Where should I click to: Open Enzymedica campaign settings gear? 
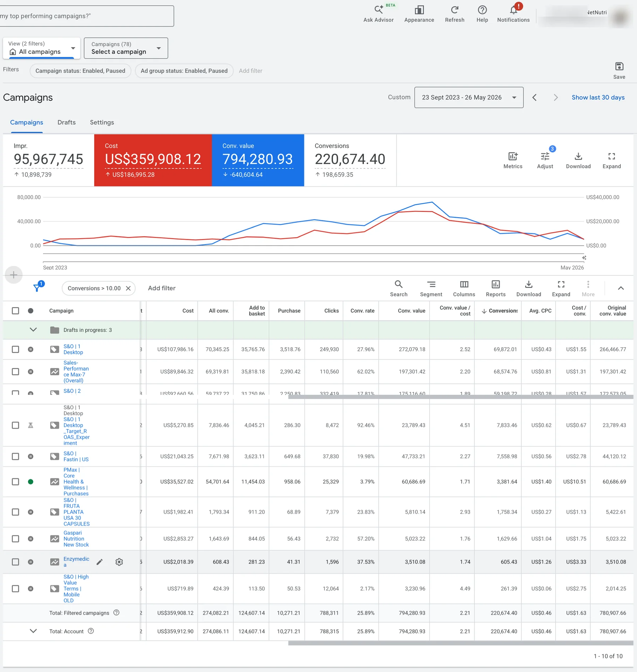click(119, 562)
